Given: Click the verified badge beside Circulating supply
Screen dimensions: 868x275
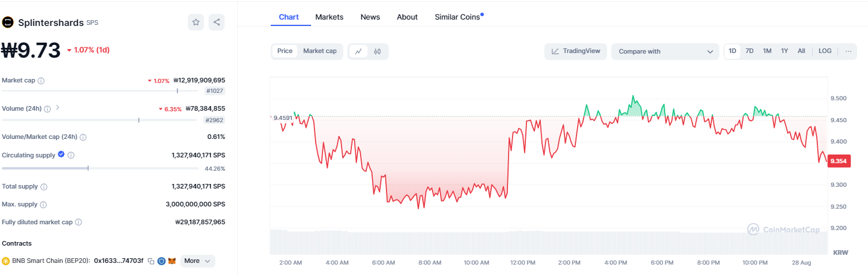Looking at the screenshot, I should (x=61, y=155).
